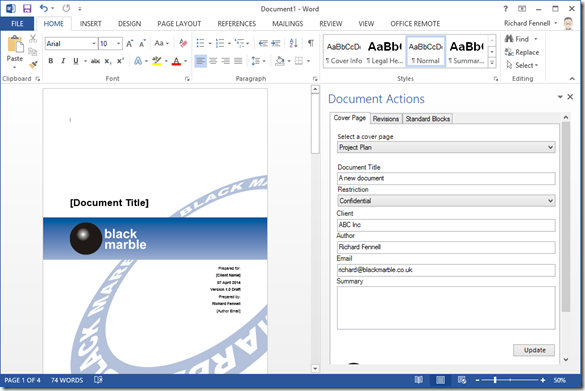Apply the Legal He... style

click(385, 52)
